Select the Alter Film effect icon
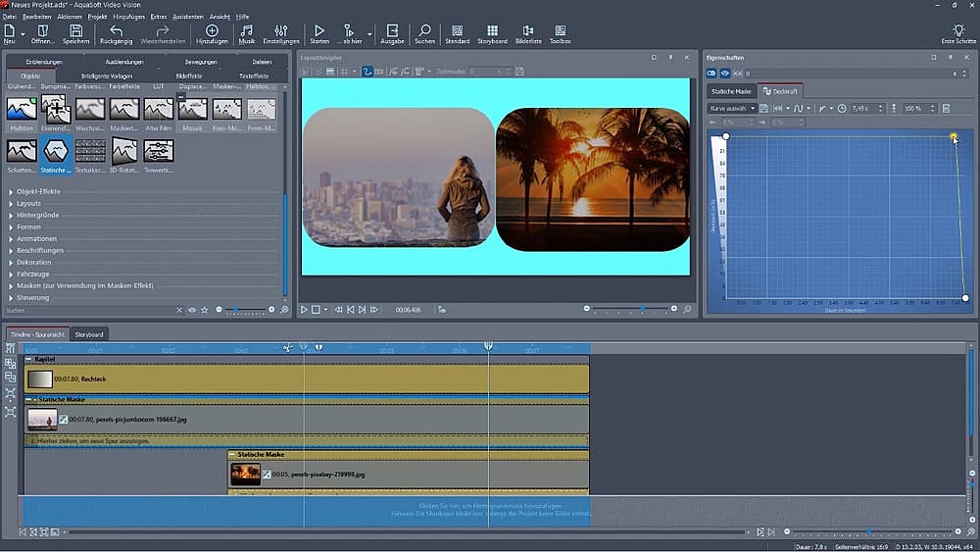Screen dimensions: 980x552 (158, 110)
